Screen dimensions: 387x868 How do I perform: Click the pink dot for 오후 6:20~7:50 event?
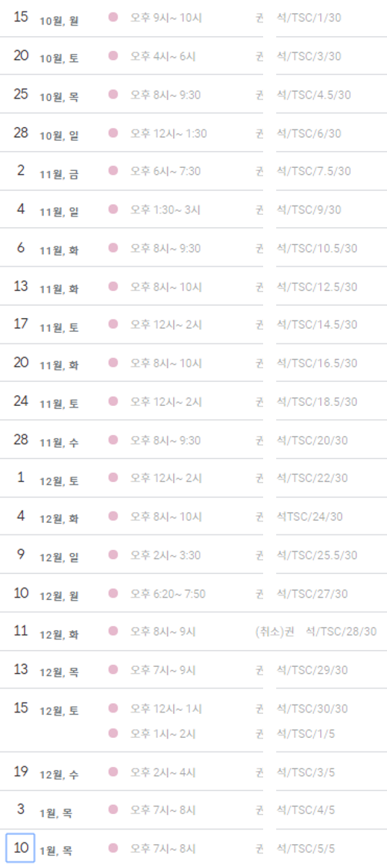[x=113, y=593]
